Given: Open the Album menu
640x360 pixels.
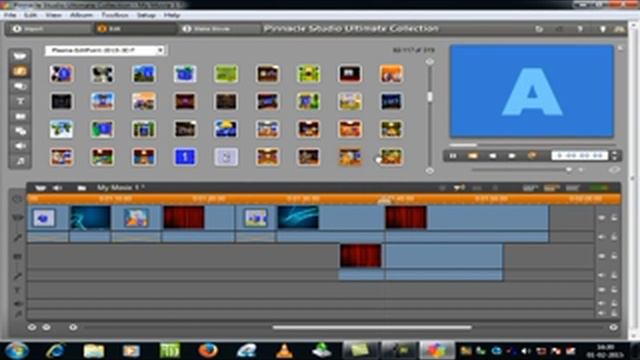Looking at the screenshot, I should coord(81,15).
